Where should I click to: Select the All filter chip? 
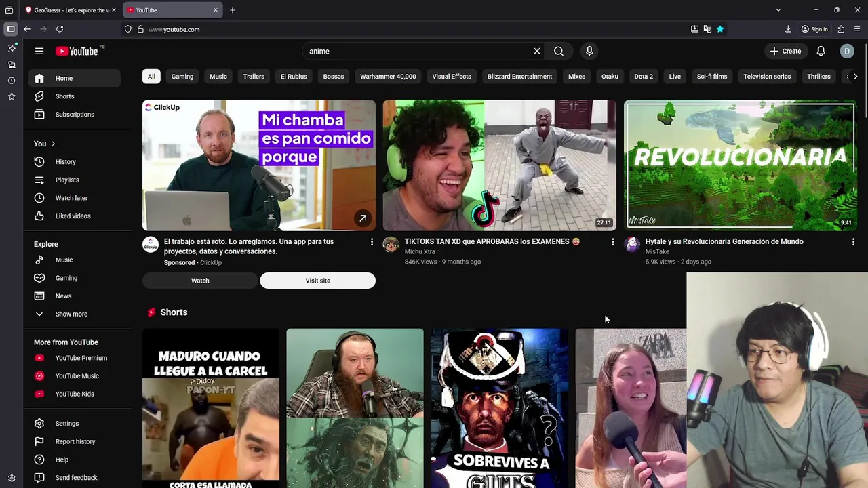[151, 77]
